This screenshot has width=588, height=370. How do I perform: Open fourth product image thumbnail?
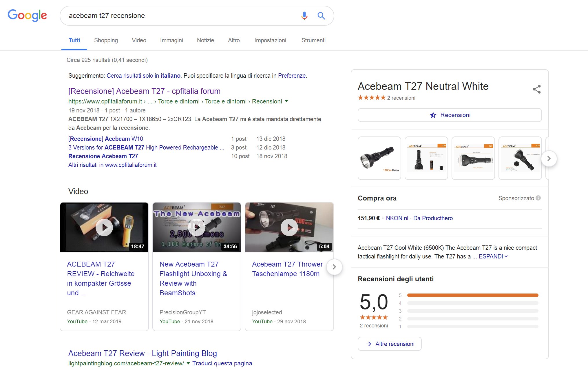(520, 158)
